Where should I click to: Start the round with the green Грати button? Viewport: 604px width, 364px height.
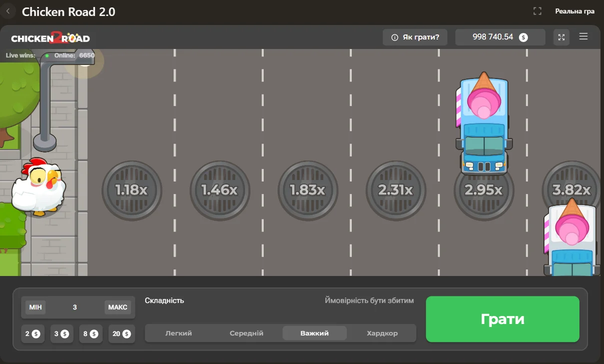click(x=502, y=319)
